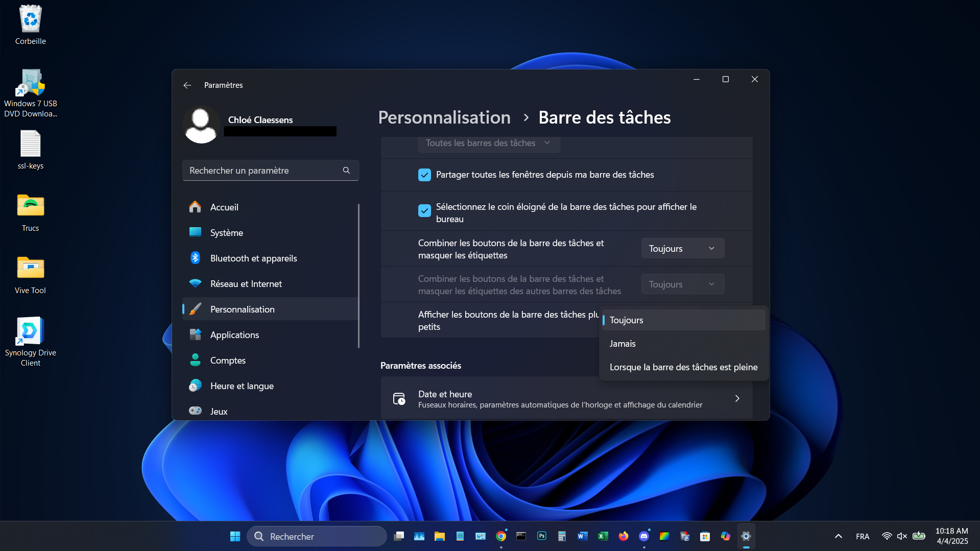Screen dimensions: 980x551
Task: Select the ssl-keys file on desktop
Action: point(31,150)
